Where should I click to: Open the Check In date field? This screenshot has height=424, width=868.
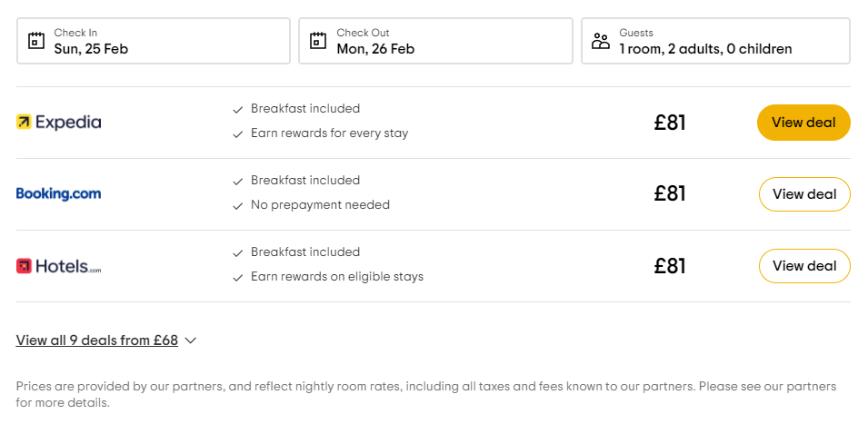click(x=153, y=41)
